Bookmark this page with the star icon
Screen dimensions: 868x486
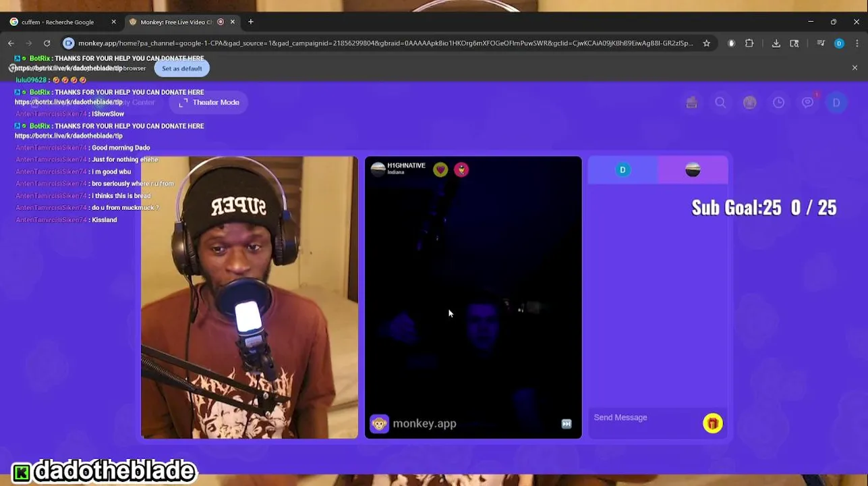coord(706,43)
